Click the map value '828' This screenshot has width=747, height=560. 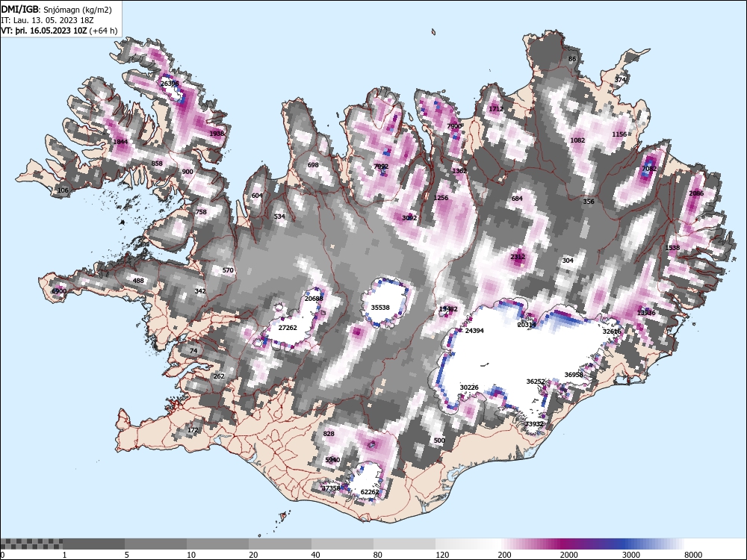pyautogui.click(x=329, y=434)
